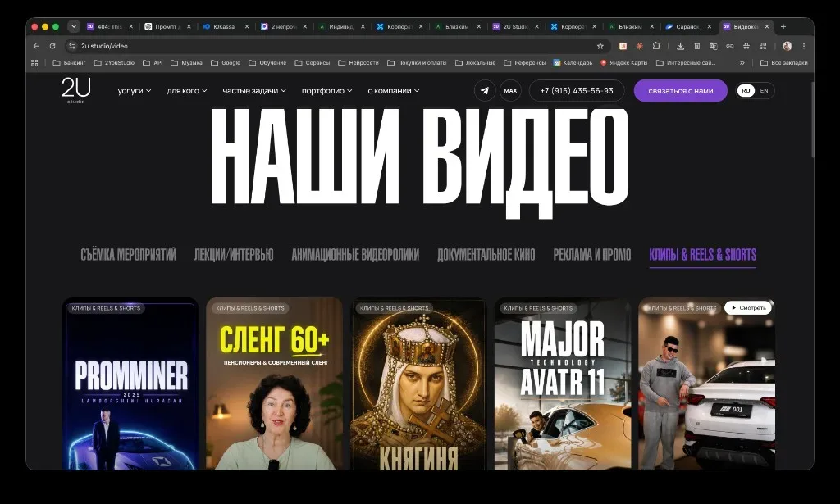
Task: Switch to the ЮKassa browser tab
Action: [x=224, y=26]
